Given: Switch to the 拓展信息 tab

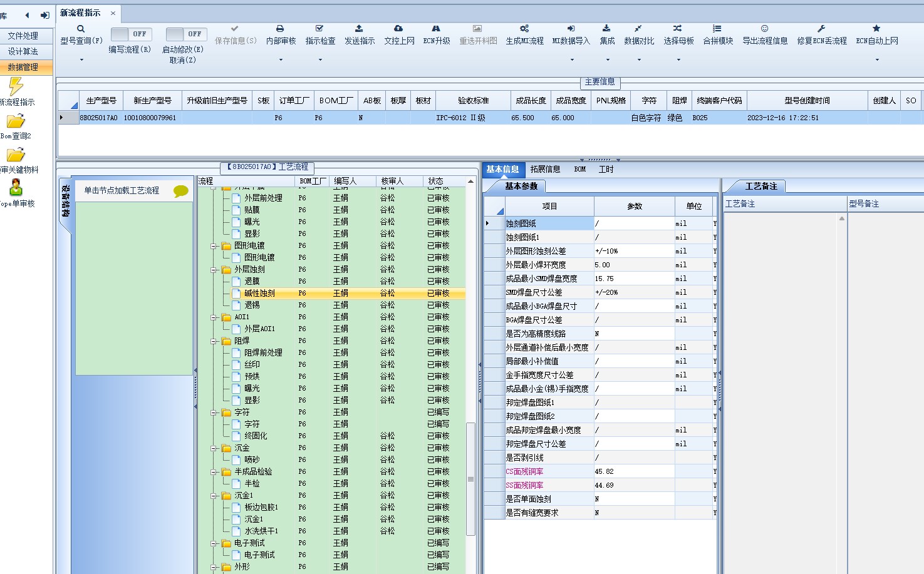Looking at the screenshot, I should tap(545, 169).
